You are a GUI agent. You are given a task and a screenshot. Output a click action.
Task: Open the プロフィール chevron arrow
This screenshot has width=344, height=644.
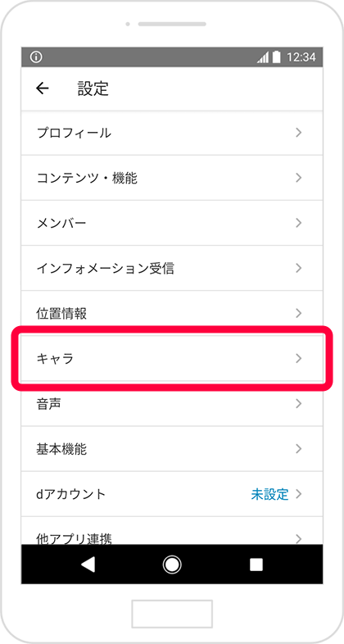[299, 133]
